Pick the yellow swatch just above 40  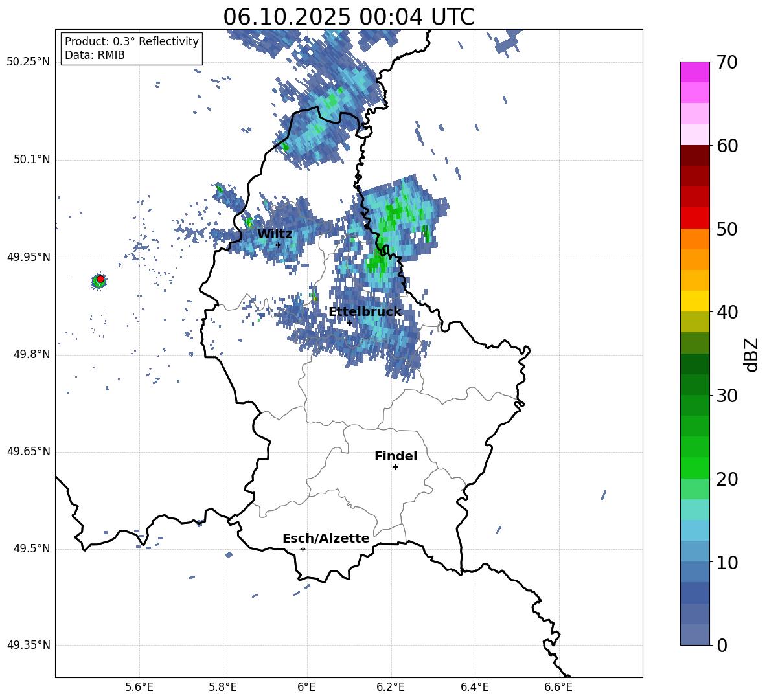pos(694,301)
